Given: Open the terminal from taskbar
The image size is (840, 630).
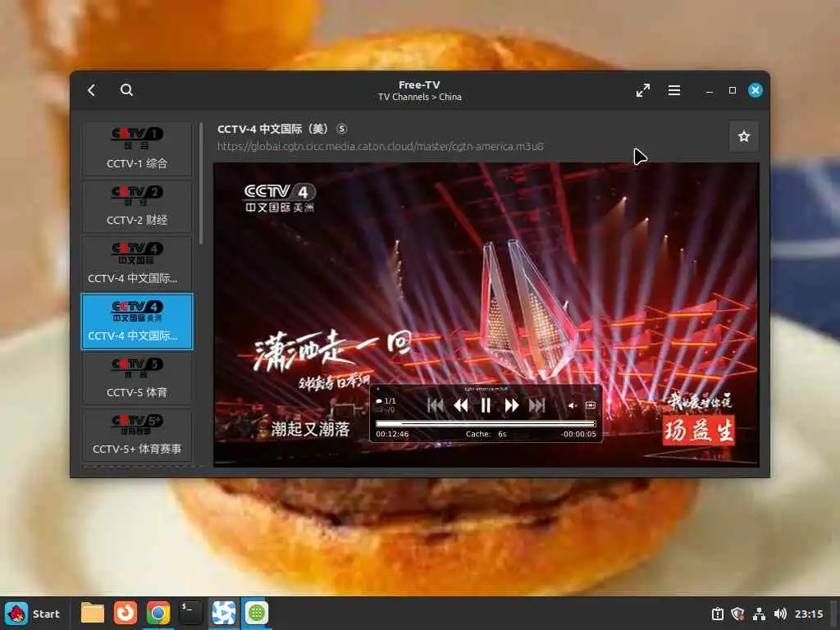Looking at the screenshot, I should [190, 614].
